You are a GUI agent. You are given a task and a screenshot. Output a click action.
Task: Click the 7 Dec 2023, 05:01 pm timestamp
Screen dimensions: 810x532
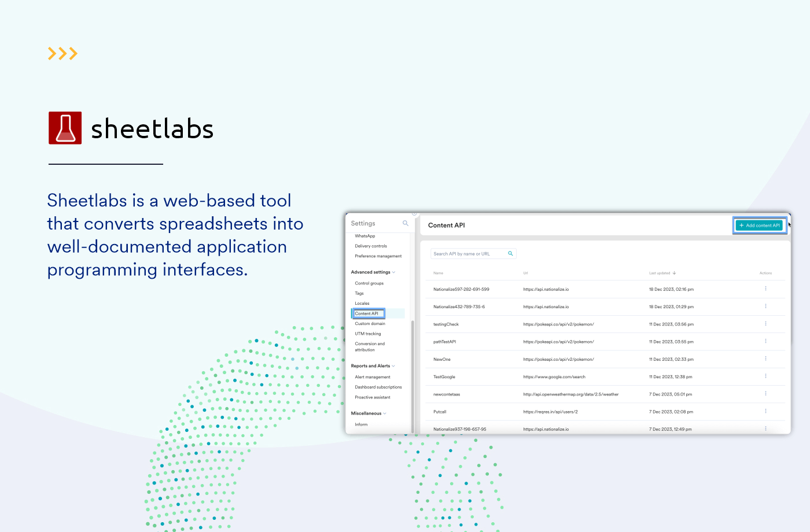tap(671, 394)
